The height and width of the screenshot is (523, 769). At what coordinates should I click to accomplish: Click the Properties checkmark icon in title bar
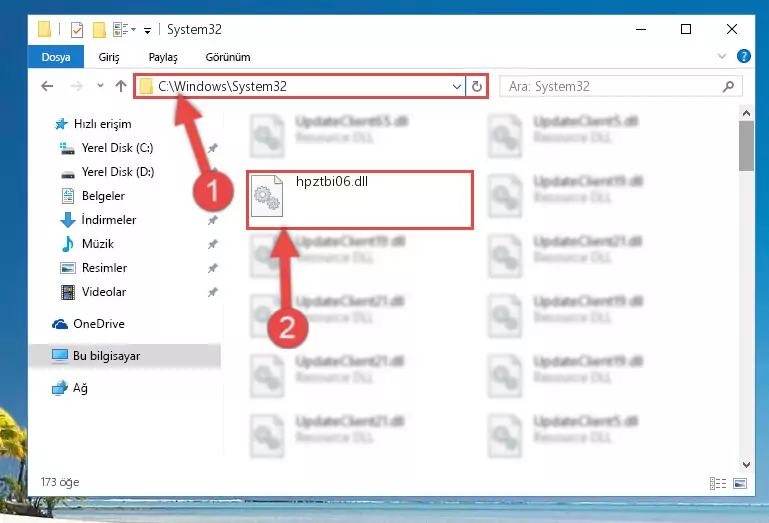coord(77,30)
